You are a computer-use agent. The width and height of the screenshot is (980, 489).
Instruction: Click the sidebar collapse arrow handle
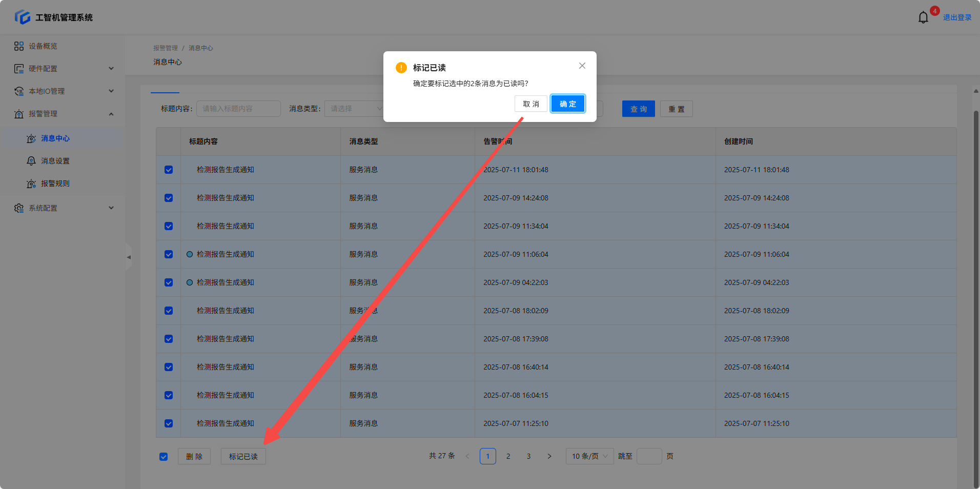pos(129,257)
